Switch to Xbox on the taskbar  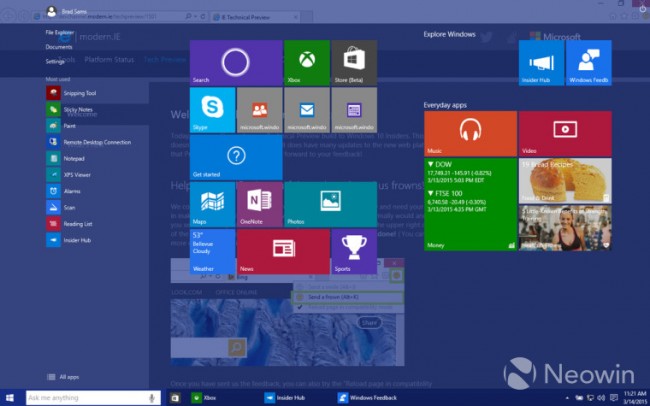204,398
